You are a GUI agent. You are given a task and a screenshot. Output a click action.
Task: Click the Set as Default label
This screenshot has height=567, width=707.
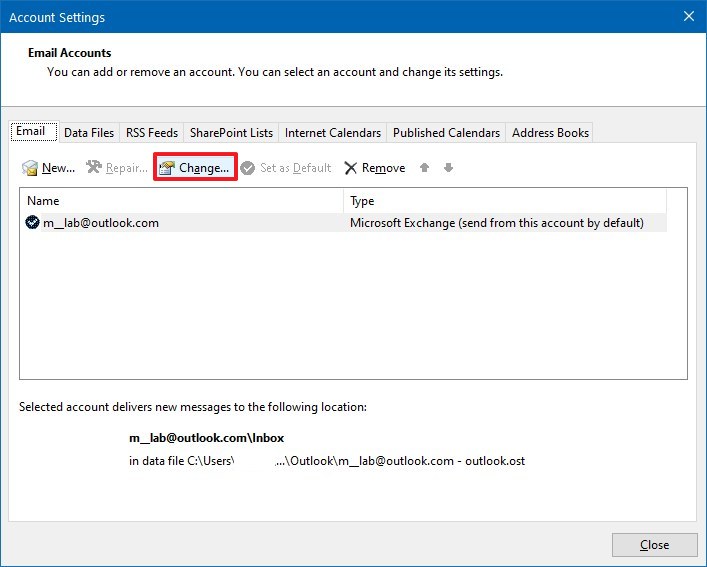(x=295, y=168)
